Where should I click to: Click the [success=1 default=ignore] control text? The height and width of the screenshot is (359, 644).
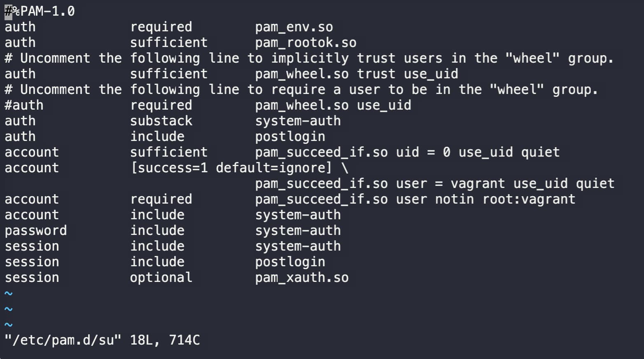tap(231, 168)
